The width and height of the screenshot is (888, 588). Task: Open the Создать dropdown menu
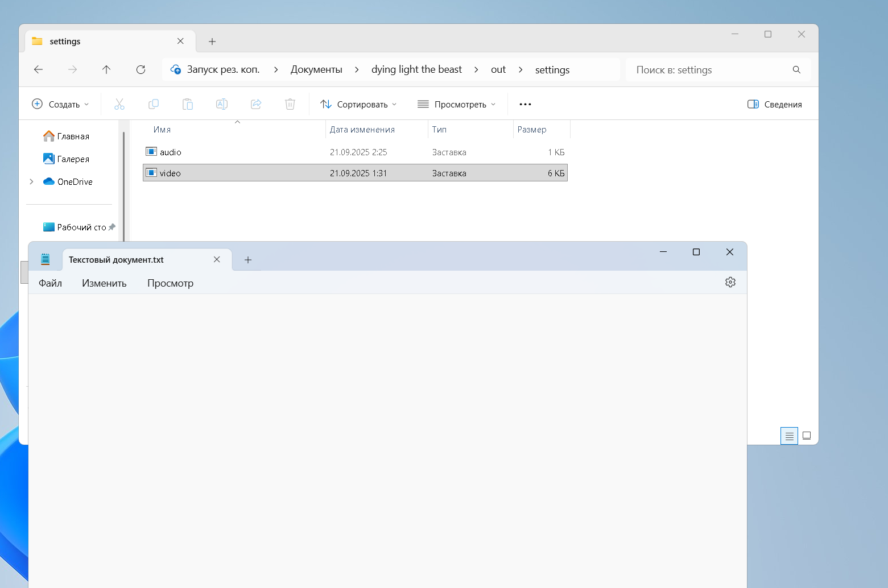point(60,104)
